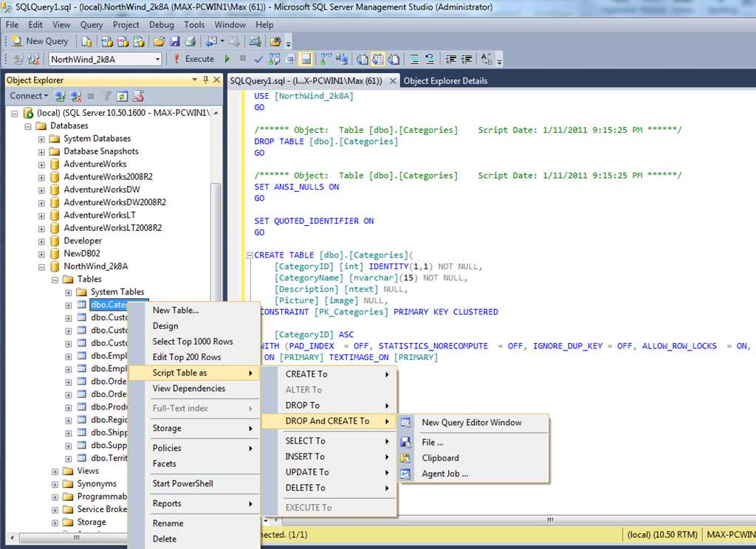This screenshot has width=756, height=549.
Task: Click the Save disk icon in toolbar
Action: click(175, 41)
